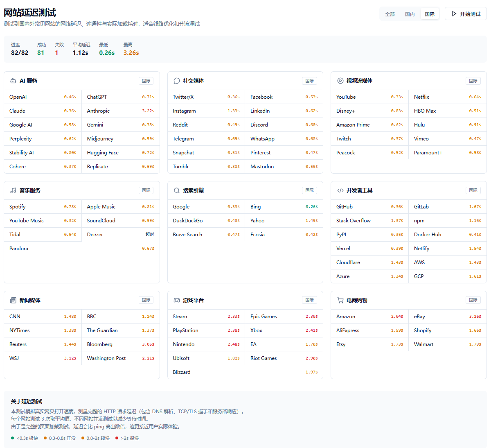Click the CNN row

pos(43,317)
